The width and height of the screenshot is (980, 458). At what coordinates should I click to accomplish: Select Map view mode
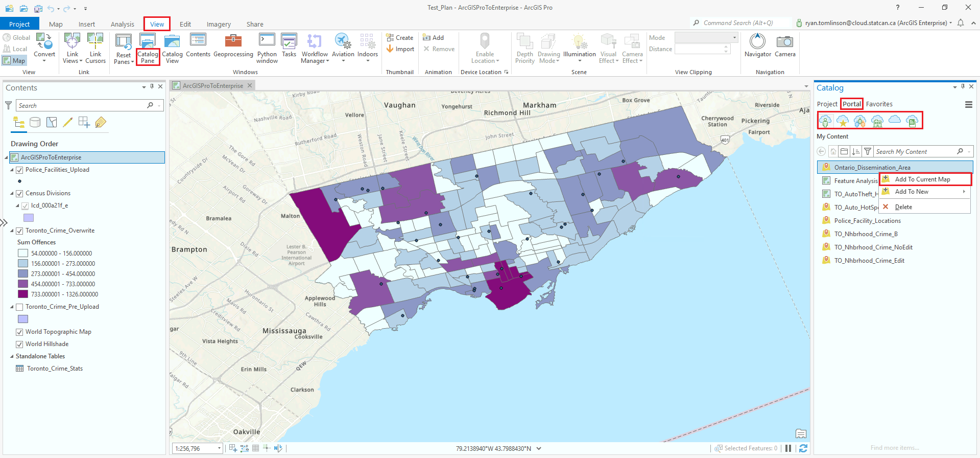tap(14, 60)
